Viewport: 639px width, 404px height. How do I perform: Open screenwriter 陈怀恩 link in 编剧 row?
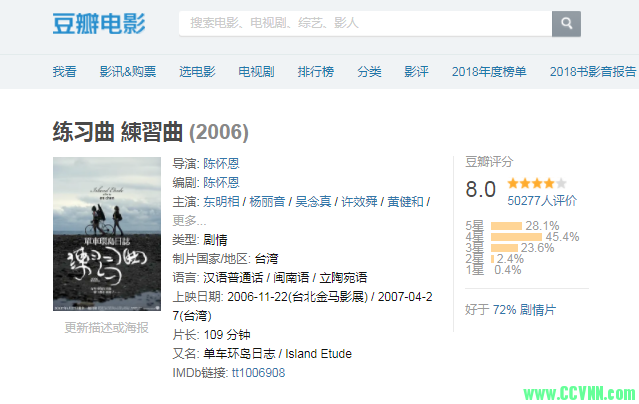221,183
